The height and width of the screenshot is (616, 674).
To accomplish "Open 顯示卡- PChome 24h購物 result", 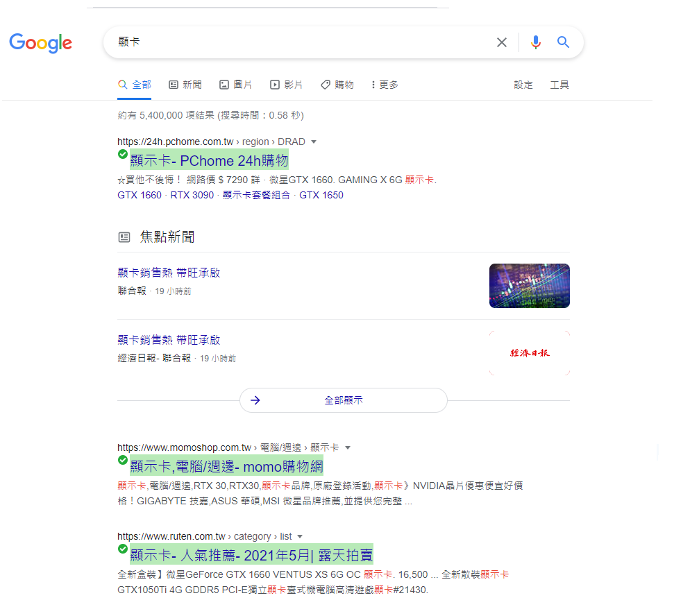I will point(210,160).
